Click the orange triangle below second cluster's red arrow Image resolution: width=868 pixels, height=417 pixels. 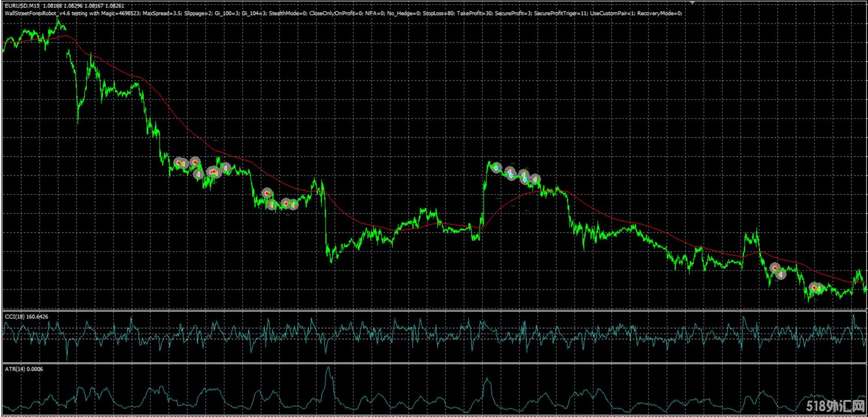(x=272, y=204)
